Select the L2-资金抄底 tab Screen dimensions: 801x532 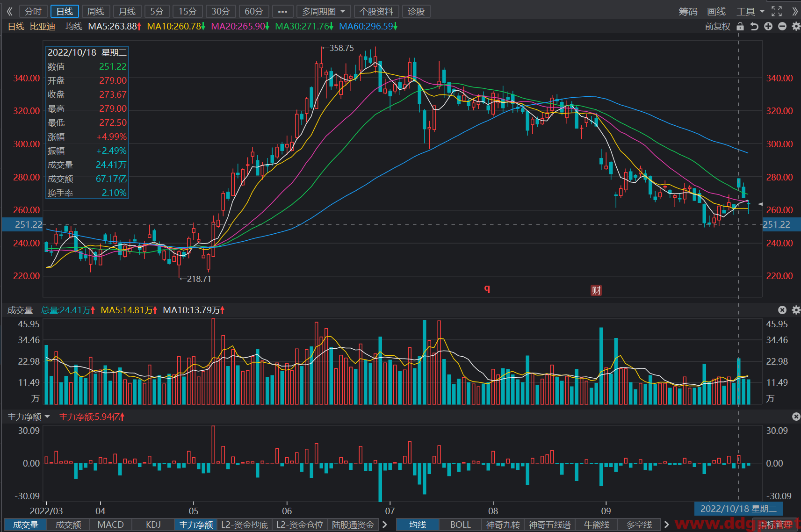click(245, 525)
